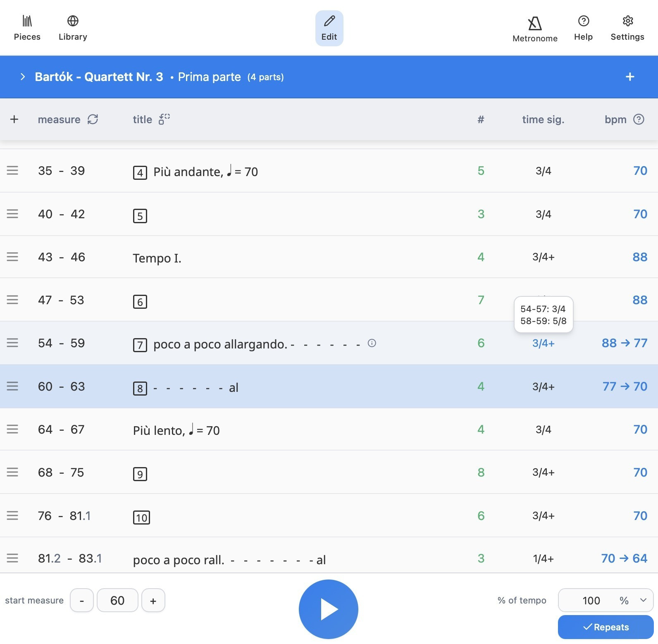658x644 pixels.
Task: Open Settings gear
Action: tap(627, 28)
